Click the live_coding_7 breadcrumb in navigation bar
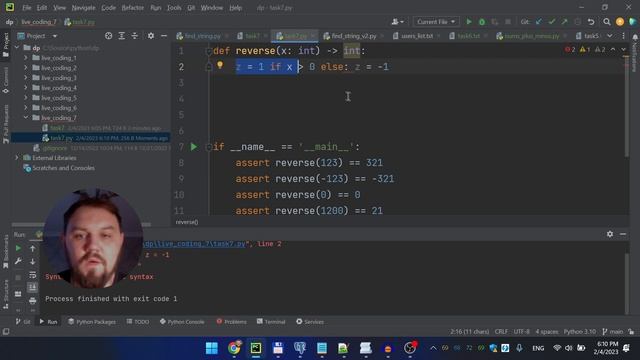Screen dimensions: 640x360 pyautogui.click(x=39, y=22)
